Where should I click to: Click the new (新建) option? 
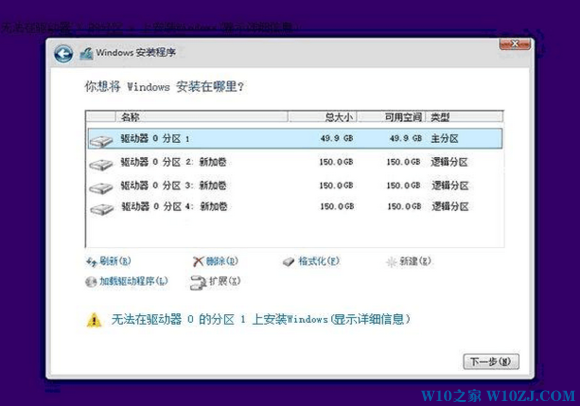(408, 262)
